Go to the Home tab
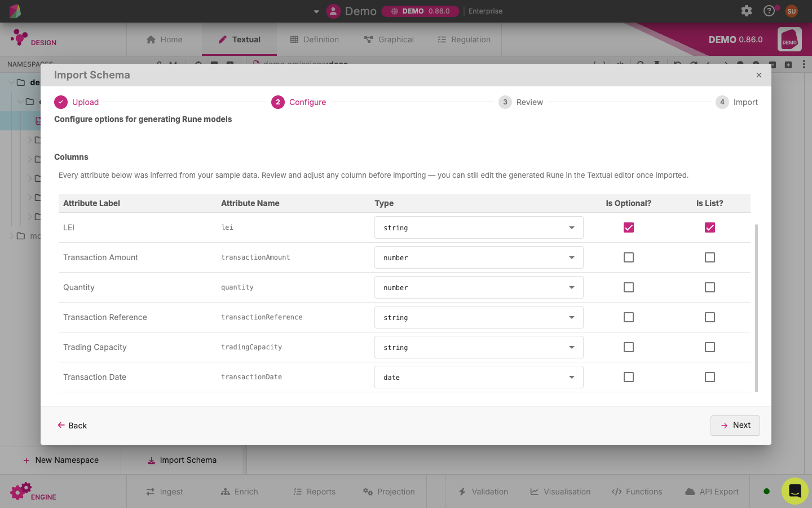Screen dimensions: 812x508 tap(164, 40)
